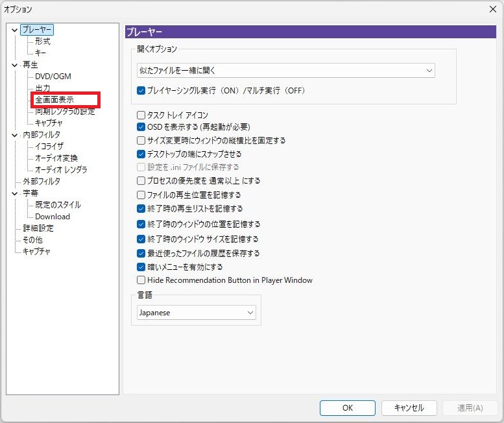Collapse the 字幕 tree node
504x423 pixels.
pos(15,193)
